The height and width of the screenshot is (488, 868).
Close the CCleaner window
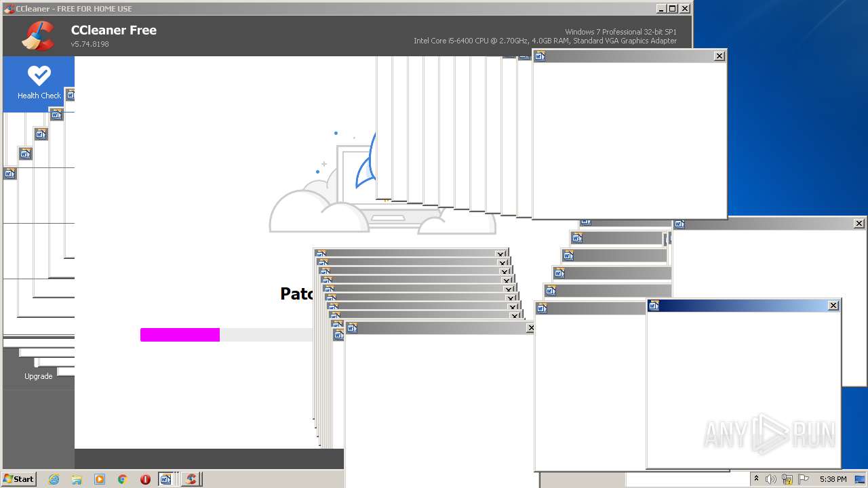(685, 9)
